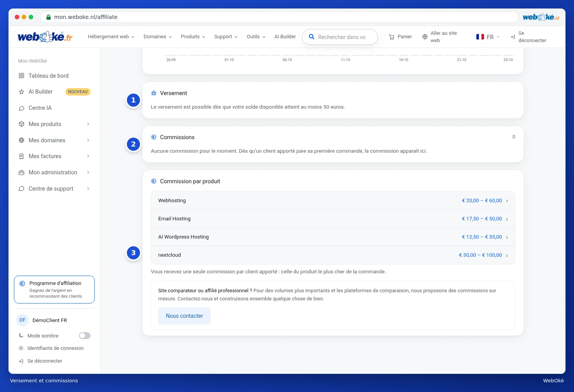
Task: Open the Produits dropdown menu
Action: click(x=193, y=37)
